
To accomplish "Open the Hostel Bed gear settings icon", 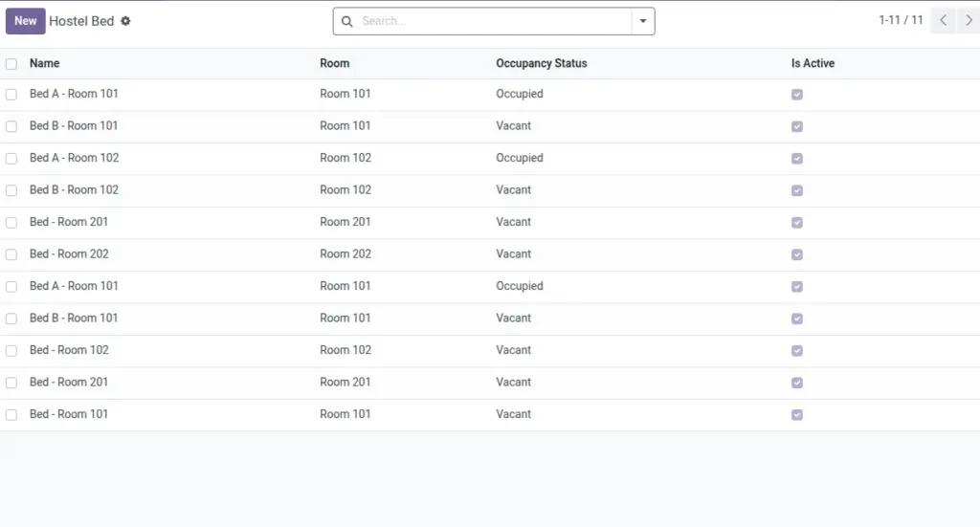I will pos(125,21).
